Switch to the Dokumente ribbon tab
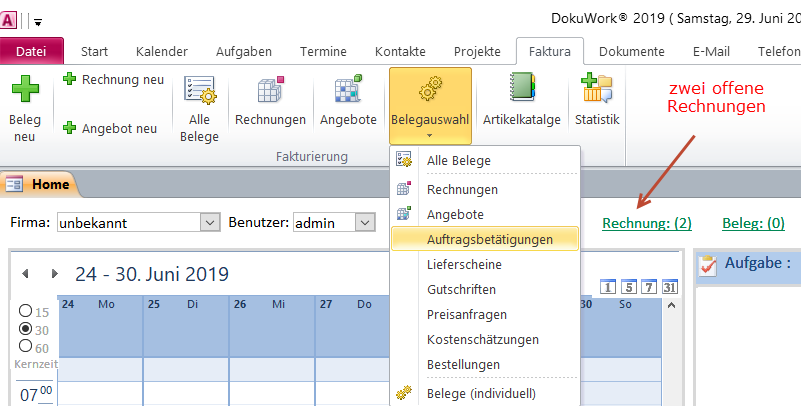801x406 pixels. point(630,52)
